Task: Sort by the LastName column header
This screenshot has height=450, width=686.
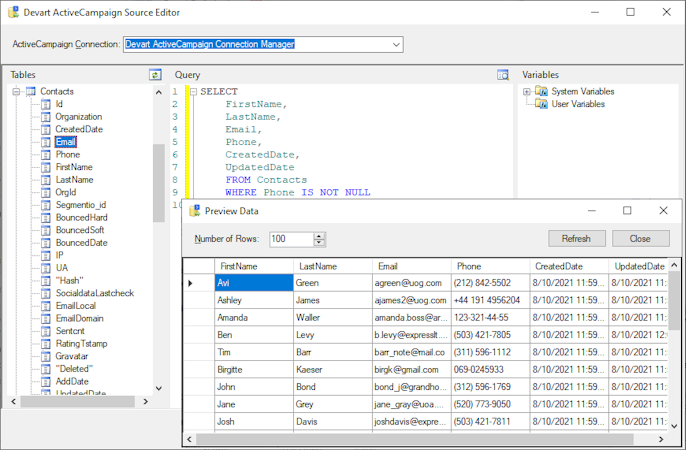Action: tap(320, 267)
